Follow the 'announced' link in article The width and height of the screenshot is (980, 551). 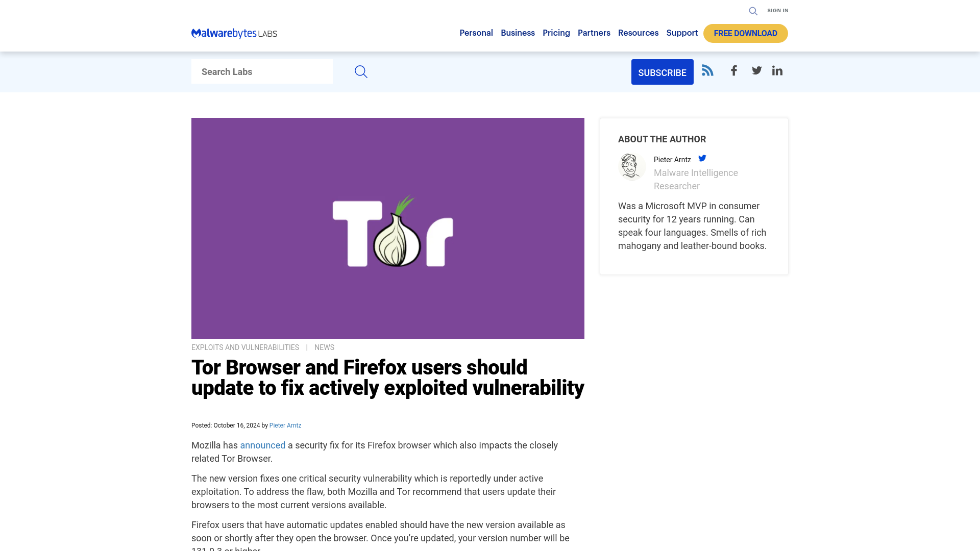point(262,445)
